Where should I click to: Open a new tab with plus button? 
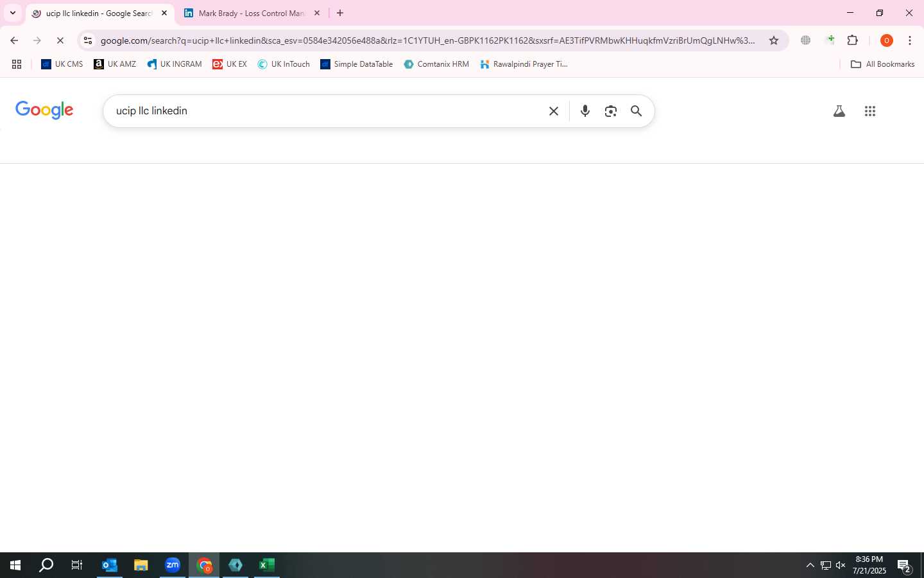340,13
